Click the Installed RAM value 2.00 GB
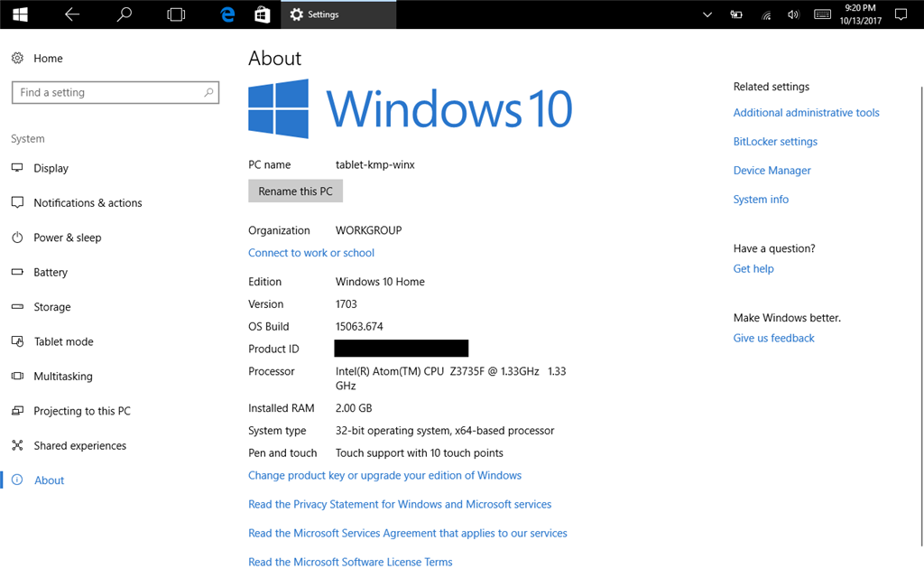 tap(354, 408)
